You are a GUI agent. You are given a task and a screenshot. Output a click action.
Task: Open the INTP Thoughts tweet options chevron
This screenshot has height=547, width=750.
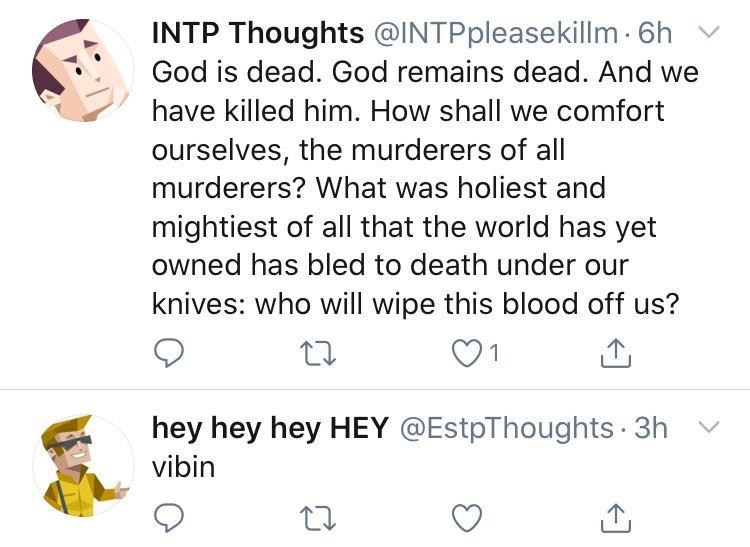[x=707, y=32]
